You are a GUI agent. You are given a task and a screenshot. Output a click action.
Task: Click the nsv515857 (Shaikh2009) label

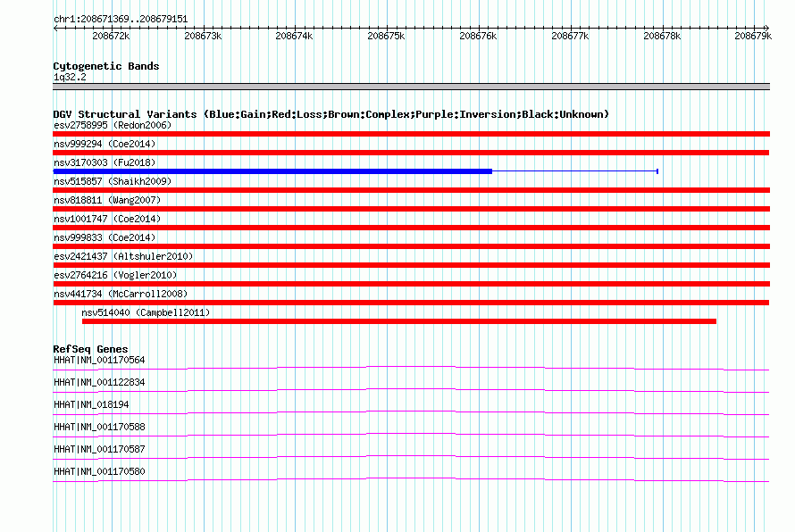coord(113,181)
